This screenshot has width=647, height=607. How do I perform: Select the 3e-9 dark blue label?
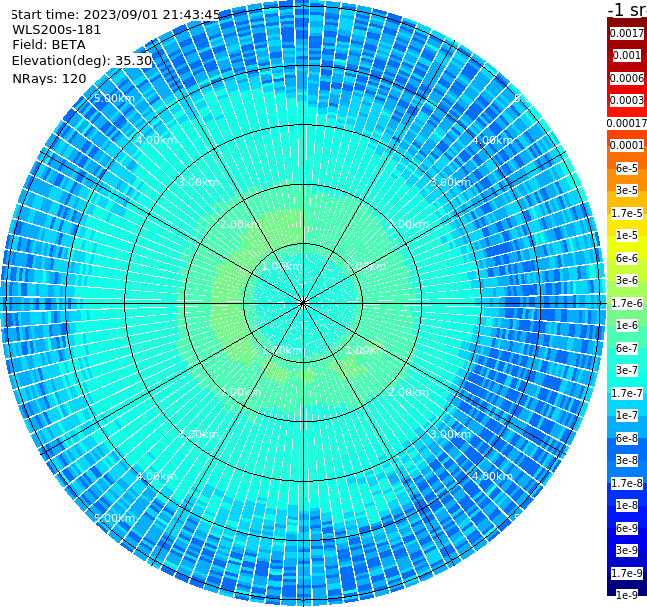tap(627, 550)
